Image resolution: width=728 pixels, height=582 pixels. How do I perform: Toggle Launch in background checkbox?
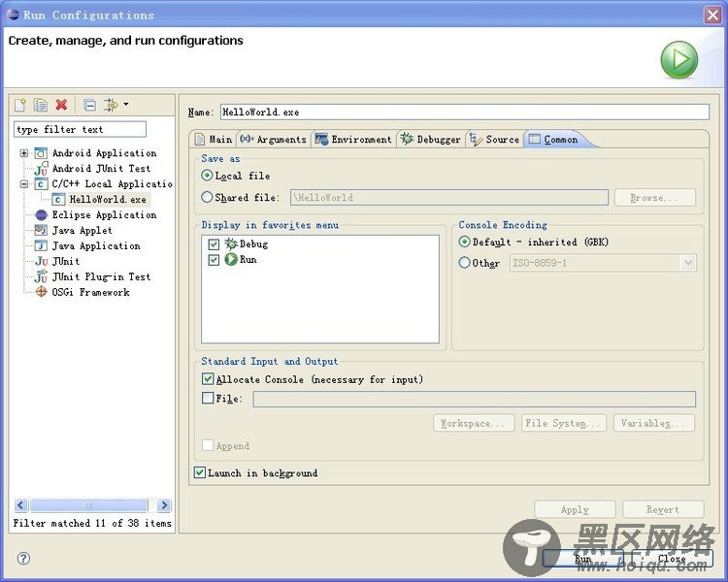point(200,472)
